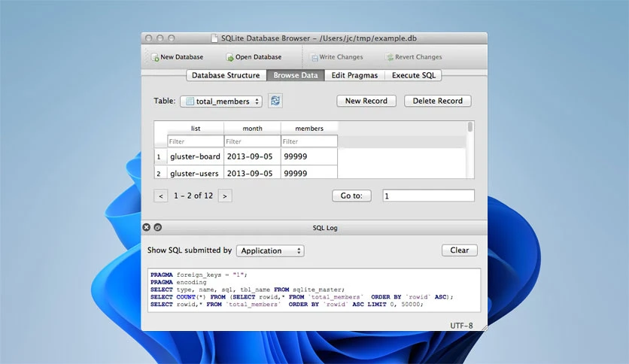Screen dimensions: 629x364
Task: Click the Go to: button
Action: coord(351,196)
